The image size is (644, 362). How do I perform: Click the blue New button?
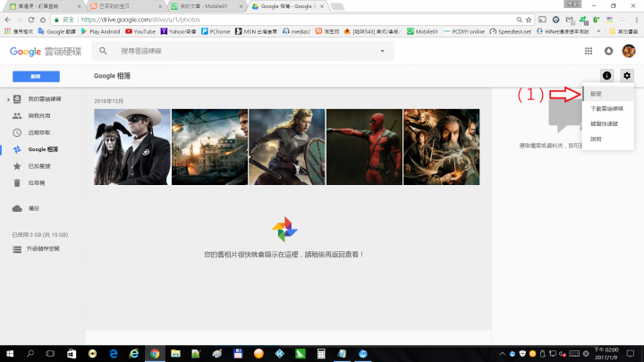36,76
